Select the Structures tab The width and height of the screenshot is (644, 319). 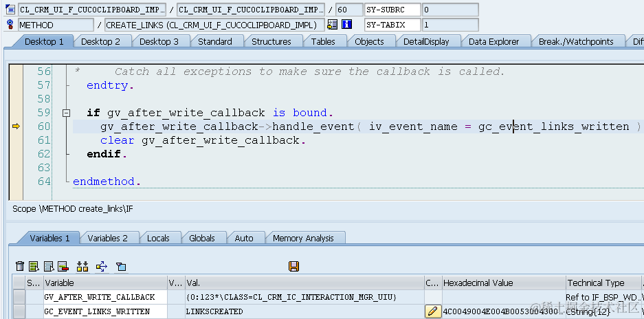[x=271, y=41]
